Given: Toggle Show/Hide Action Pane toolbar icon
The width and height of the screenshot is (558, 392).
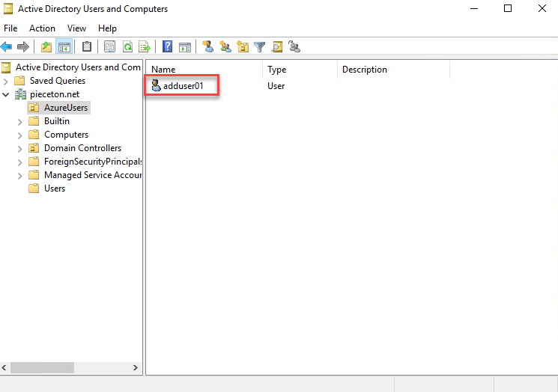Looking at the screenshot, I should click(x=185, y=46).
